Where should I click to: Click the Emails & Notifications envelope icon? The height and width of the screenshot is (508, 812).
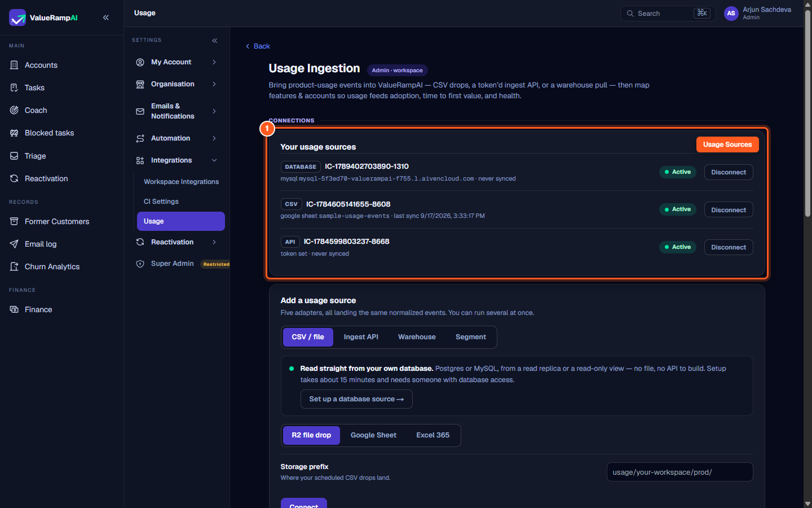point(140,111)
